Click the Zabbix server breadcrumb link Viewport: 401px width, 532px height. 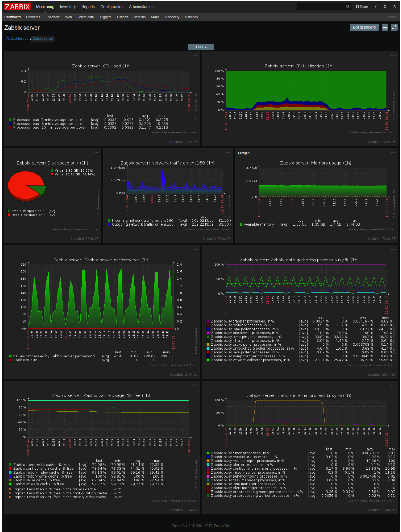coord(43,39)
